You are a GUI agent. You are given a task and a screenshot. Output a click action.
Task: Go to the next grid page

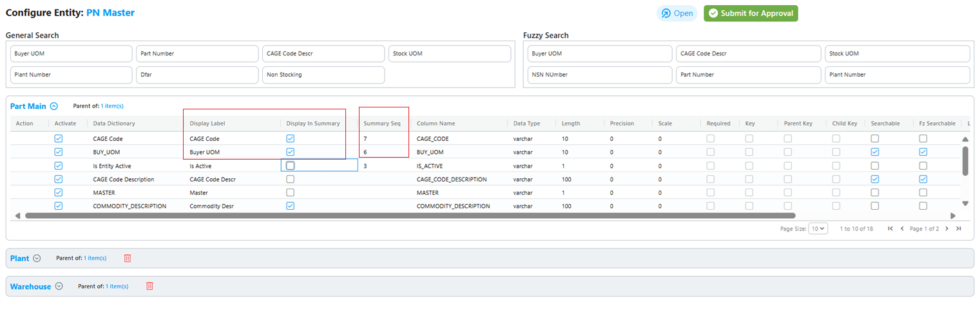click(x=946, y=228)
